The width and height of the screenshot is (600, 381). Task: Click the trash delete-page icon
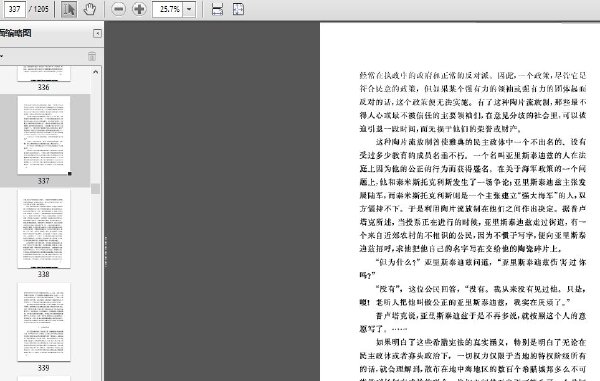click(x=92, y=56)
